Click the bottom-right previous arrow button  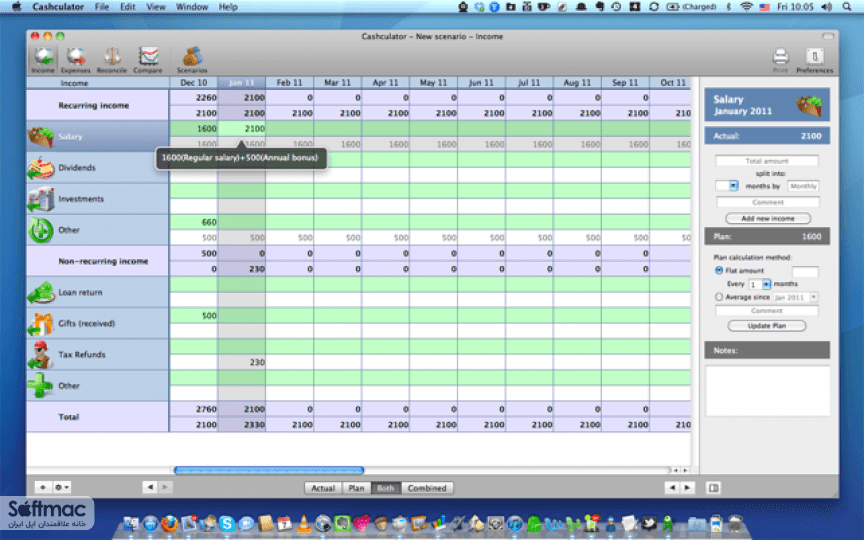(x=672, y=488)
